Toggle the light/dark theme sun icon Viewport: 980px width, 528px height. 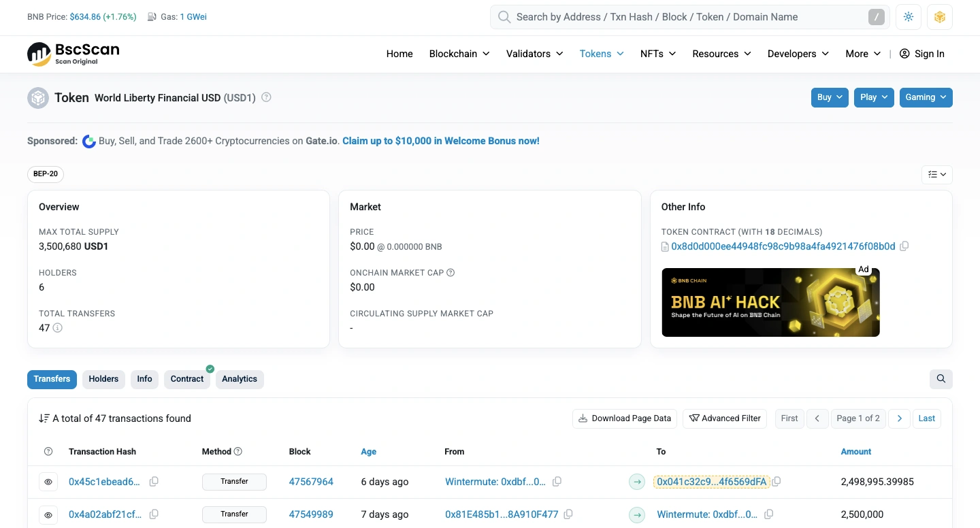pos(909,17)
